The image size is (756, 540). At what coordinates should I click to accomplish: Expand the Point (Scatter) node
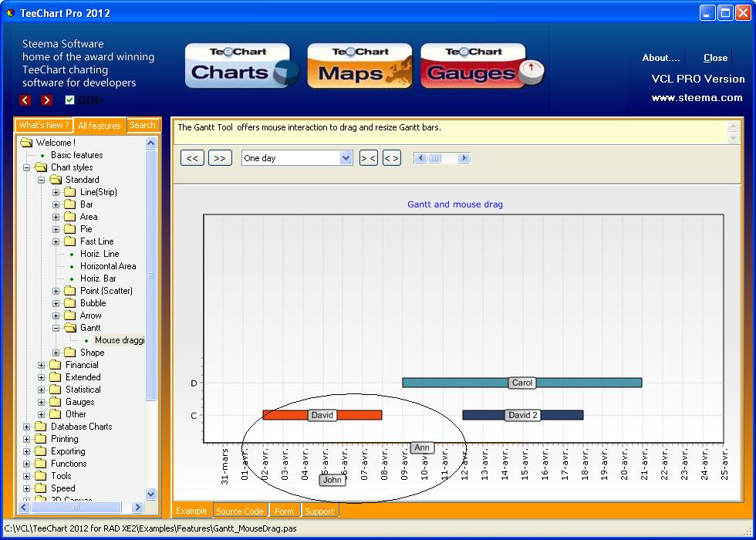(56, 291)
